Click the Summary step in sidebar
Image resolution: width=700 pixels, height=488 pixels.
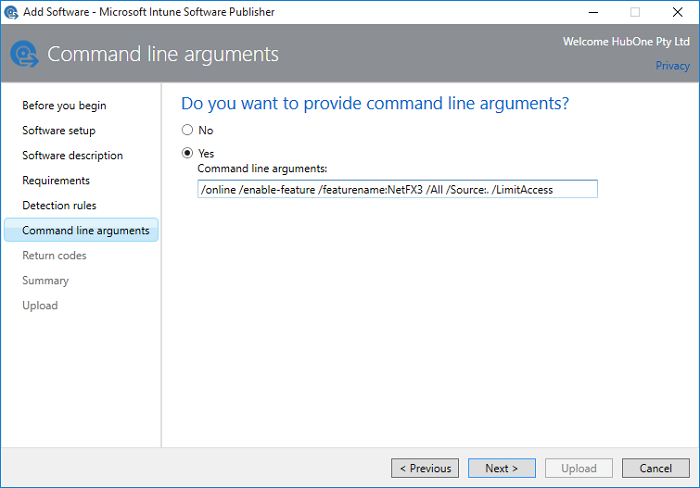45,280
